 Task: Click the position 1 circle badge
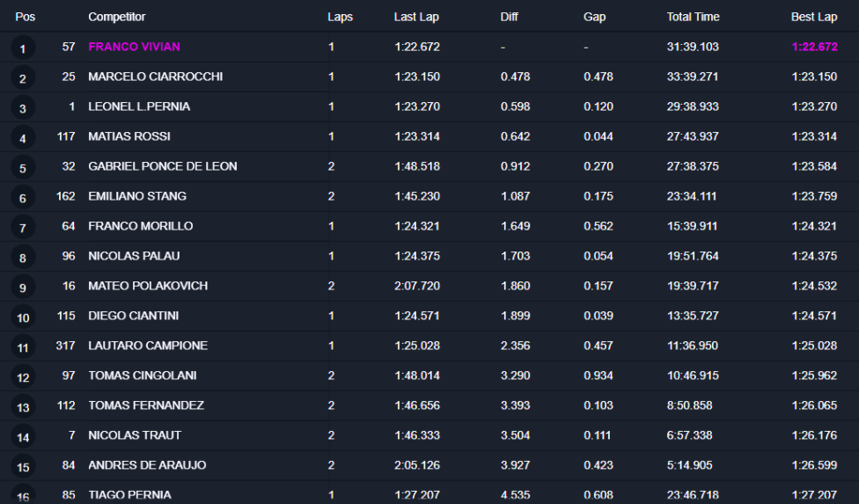23,48
